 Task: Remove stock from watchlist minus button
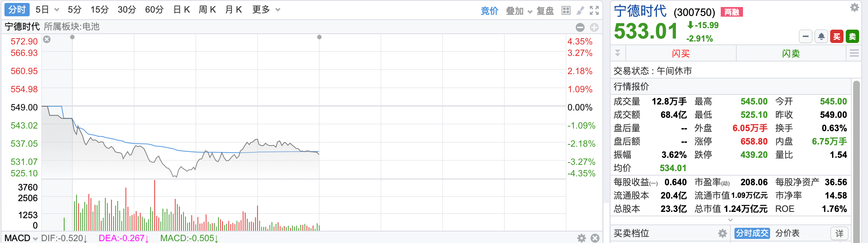(x=806, y=36)
